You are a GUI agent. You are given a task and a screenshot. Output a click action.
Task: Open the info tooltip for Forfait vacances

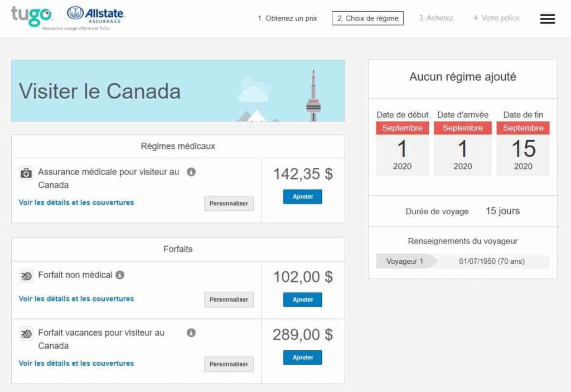coord(192,332)
